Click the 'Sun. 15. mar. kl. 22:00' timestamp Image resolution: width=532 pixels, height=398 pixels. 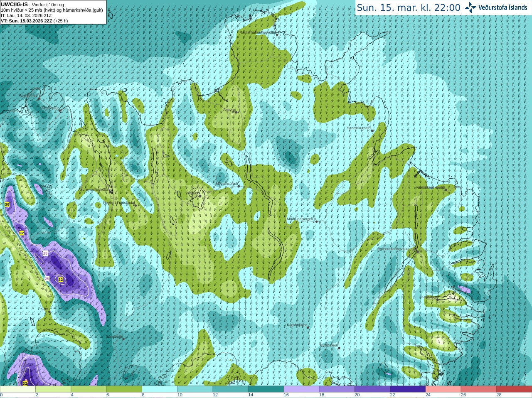(409, 8)
